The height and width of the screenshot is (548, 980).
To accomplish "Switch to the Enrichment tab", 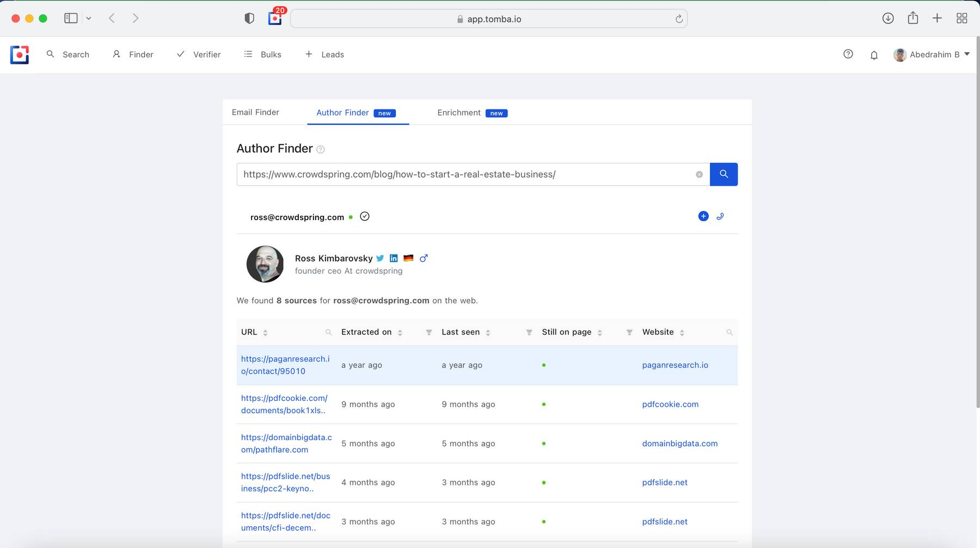I will pyautogui.click(x=472, y=113).
